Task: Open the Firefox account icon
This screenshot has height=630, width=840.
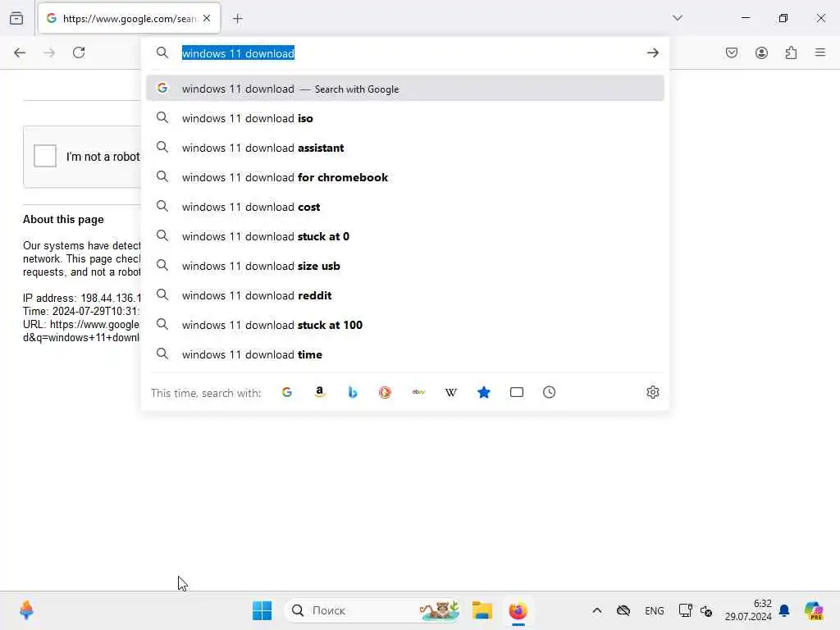Action: [761, 52]
